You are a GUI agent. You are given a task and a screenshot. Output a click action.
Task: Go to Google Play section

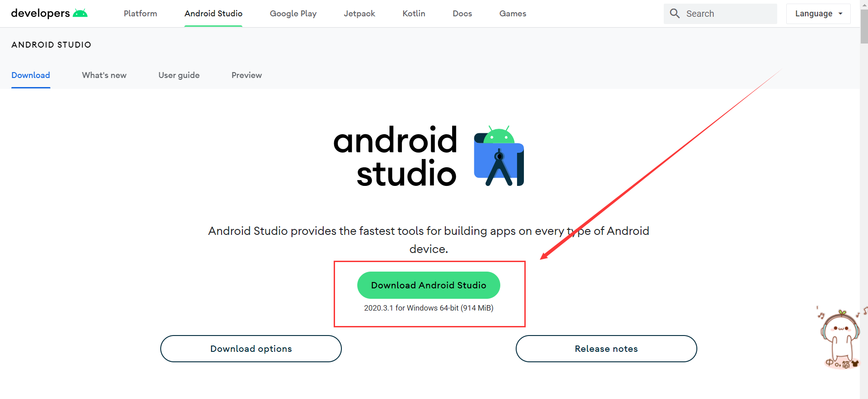click(x=293, y=14)
